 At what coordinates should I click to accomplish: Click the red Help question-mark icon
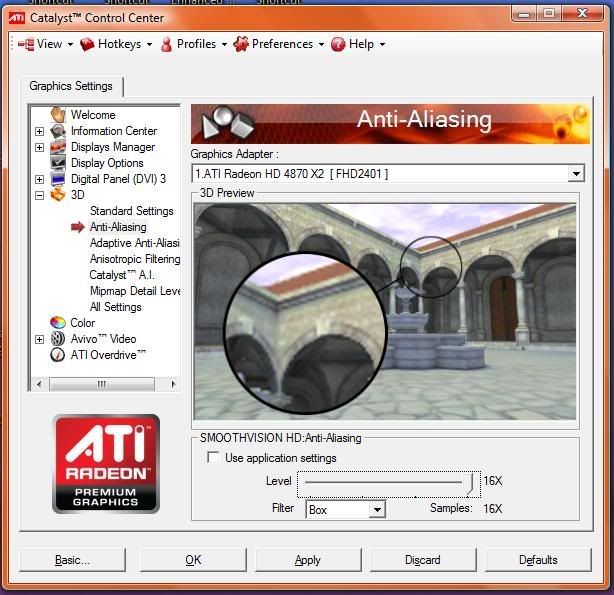point(338,44)
